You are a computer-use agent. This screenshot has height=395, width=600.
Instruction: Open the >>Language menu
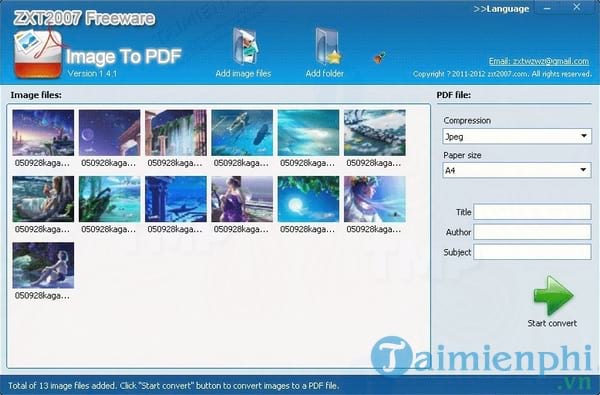click(x=501, y=9)
